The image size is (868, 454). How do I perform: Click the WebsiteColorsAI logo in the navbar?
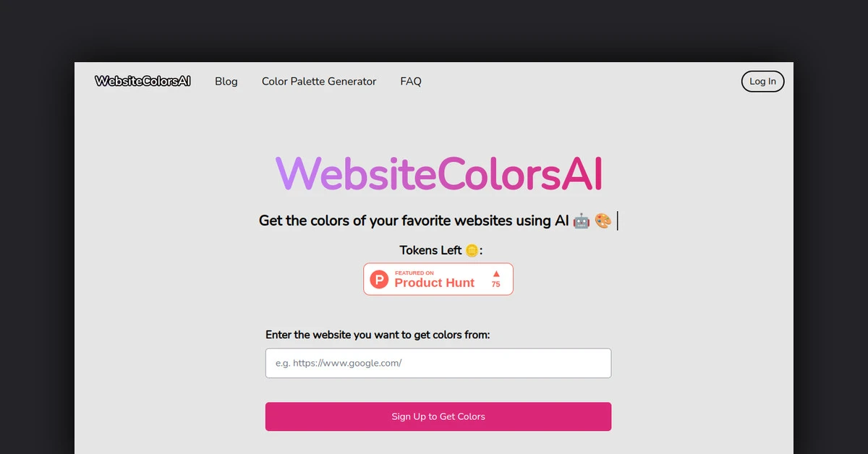(142, 81)
